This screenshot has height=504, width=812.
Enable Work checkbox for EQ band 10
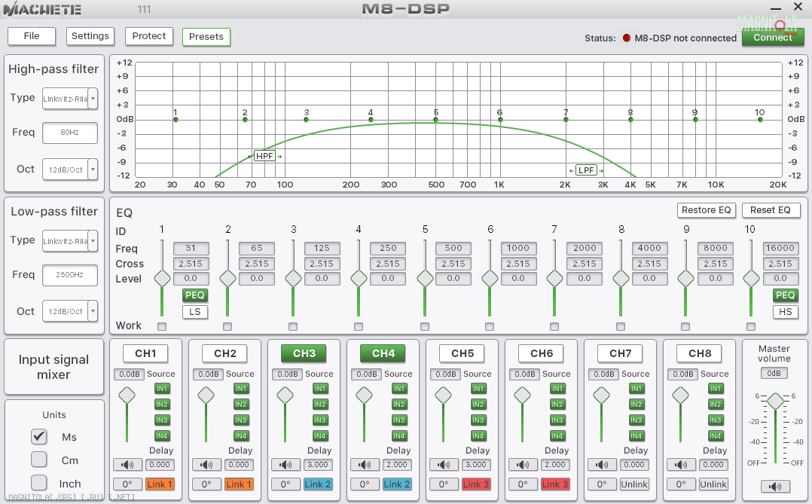coord(751,326)
